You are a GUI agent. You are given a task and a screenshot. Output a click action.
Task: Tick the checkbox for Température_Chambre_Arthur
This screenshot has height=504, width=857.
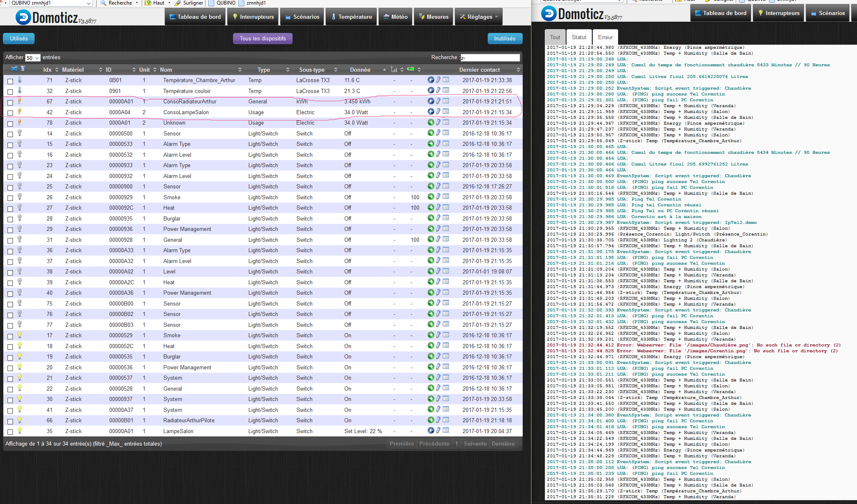(x=10, y=81)
